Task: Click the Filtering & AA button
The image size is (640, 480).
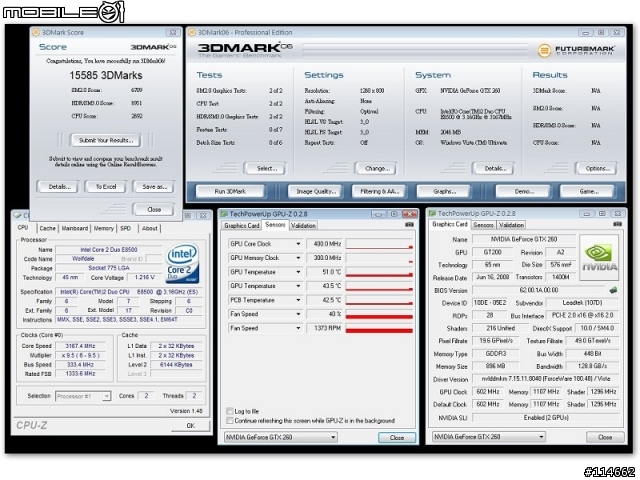Action: pos(379,191)
